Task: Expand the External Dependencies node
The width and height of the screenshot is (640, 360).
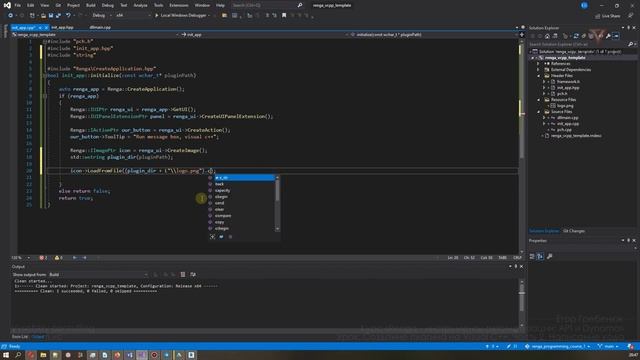Action: [538, 70]
